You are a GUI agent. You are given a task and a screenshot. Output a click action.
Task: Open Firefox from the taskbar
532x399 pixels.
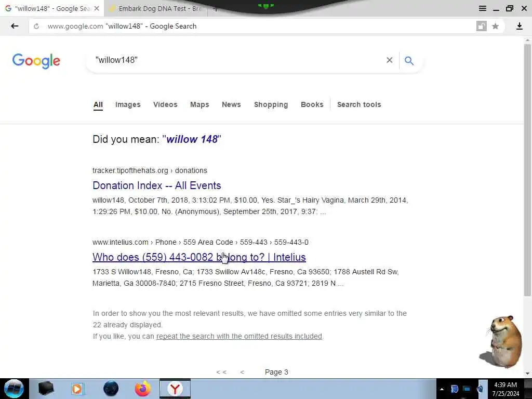143,389
